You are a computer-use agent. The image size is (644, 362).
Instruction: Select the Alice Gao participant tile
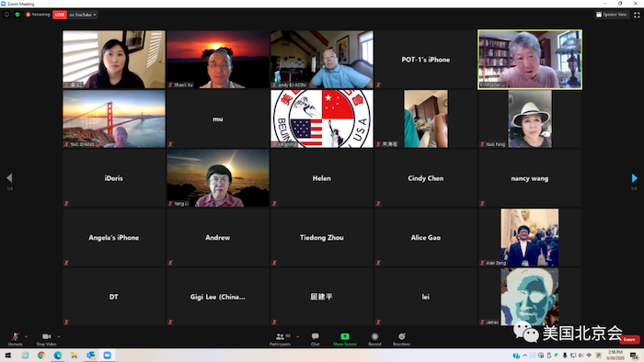tap(426, 237)
